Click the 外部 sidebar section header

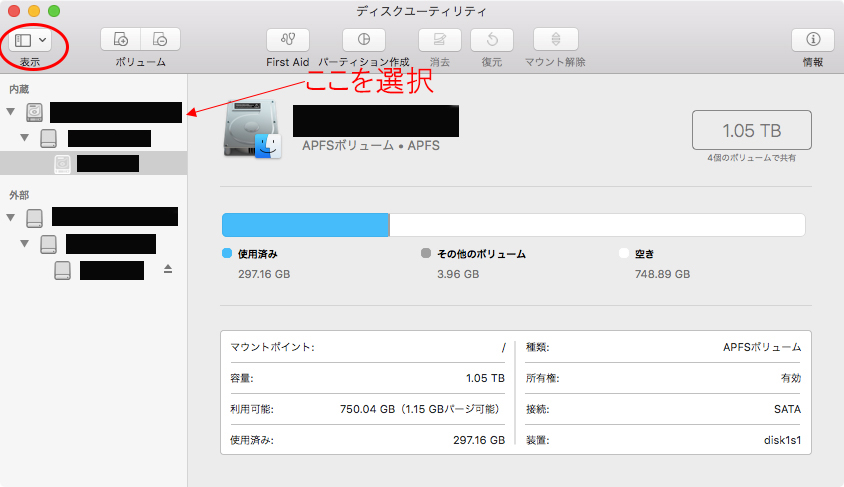click(x=19, y=195)
